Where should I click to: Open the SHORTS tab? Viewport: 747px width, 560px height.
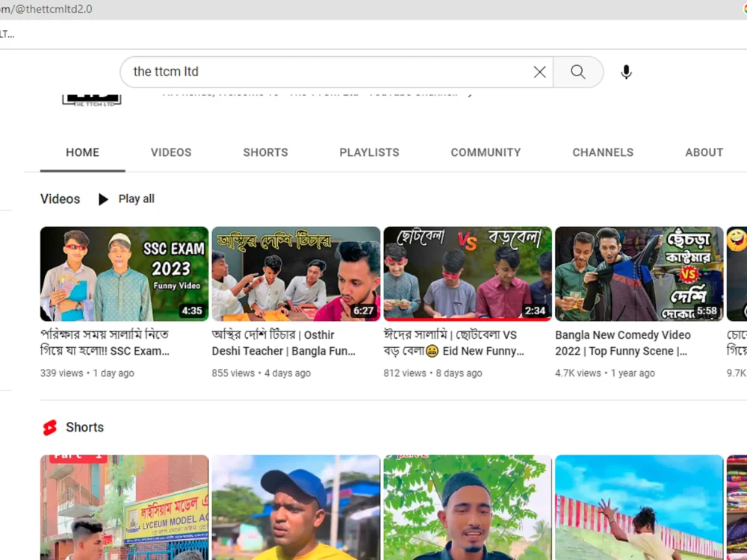click(265, 152)
